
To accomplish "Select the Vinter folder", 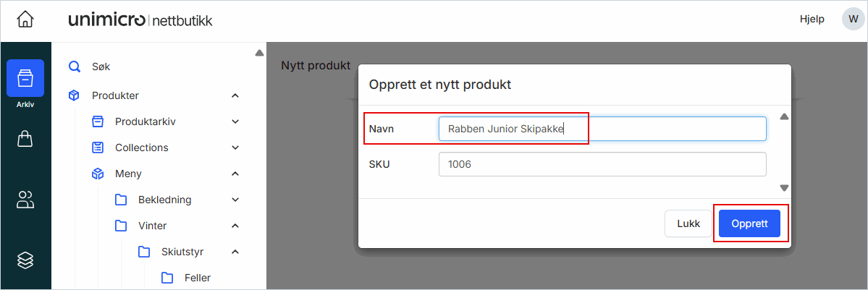I will (x=152, y=226).
